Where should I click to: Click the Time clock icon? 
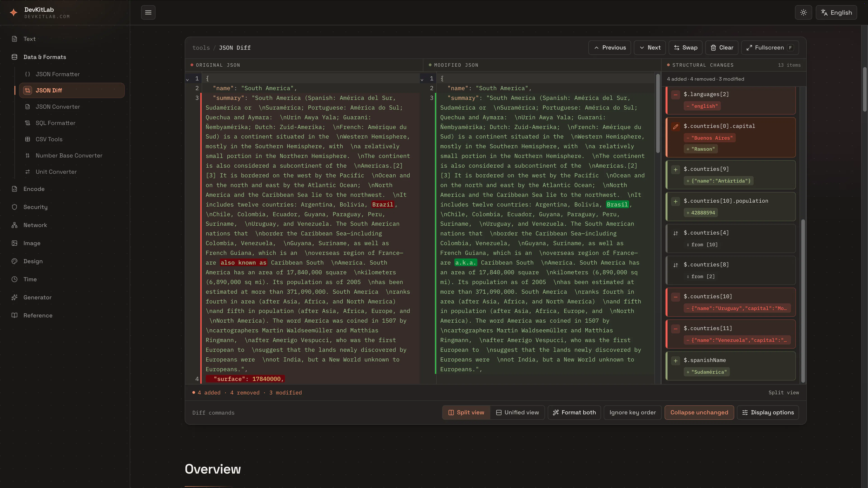(x=14, y=279)
